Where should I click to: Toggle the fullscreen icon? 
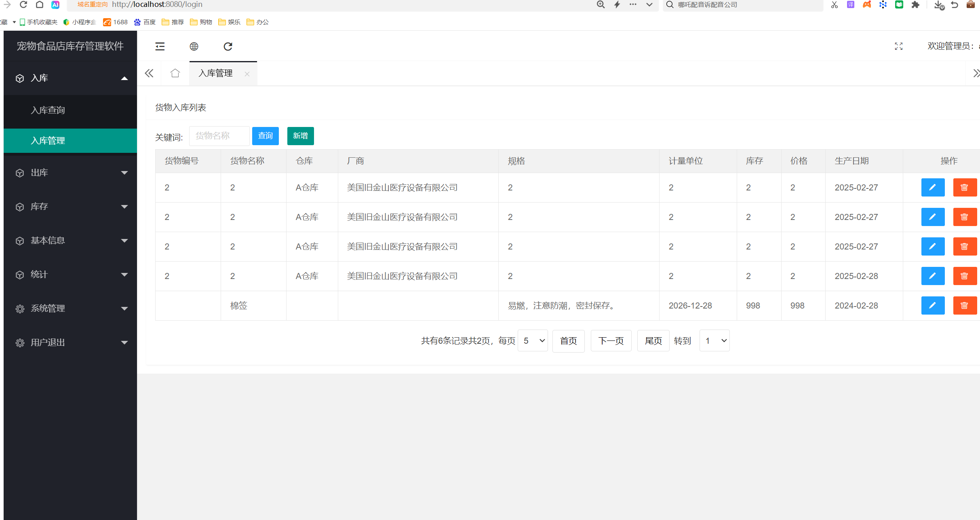pos(898,47)
